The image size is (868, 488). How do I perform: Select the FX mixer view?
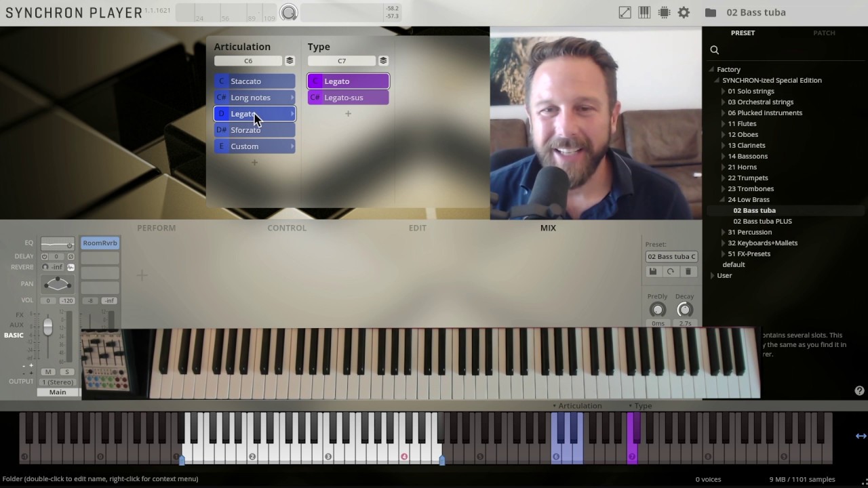pos(20,315)
